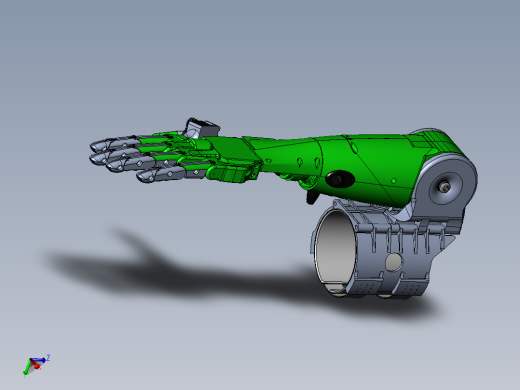Select the gray thumb piece above palm
Screen dimensions: 520x390
click(202, 128)
